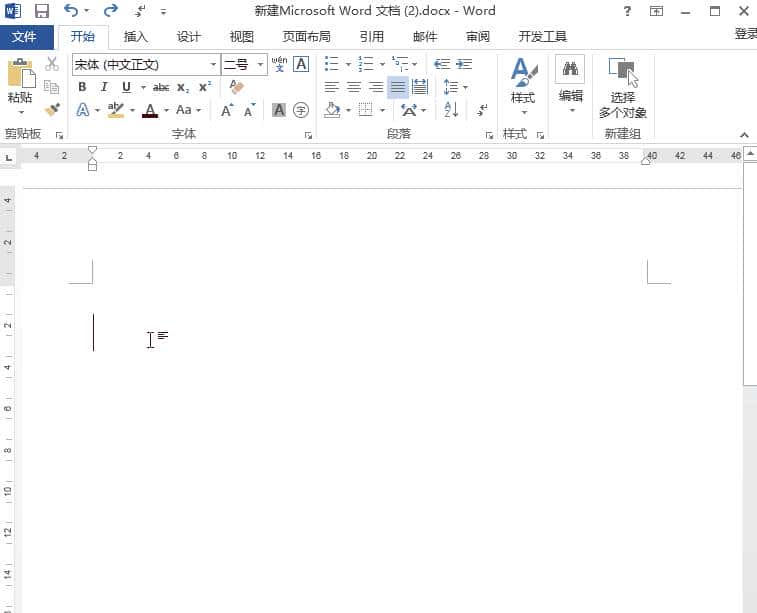
Task: Apply enclosed character formatting
Action: coord(301,111)
